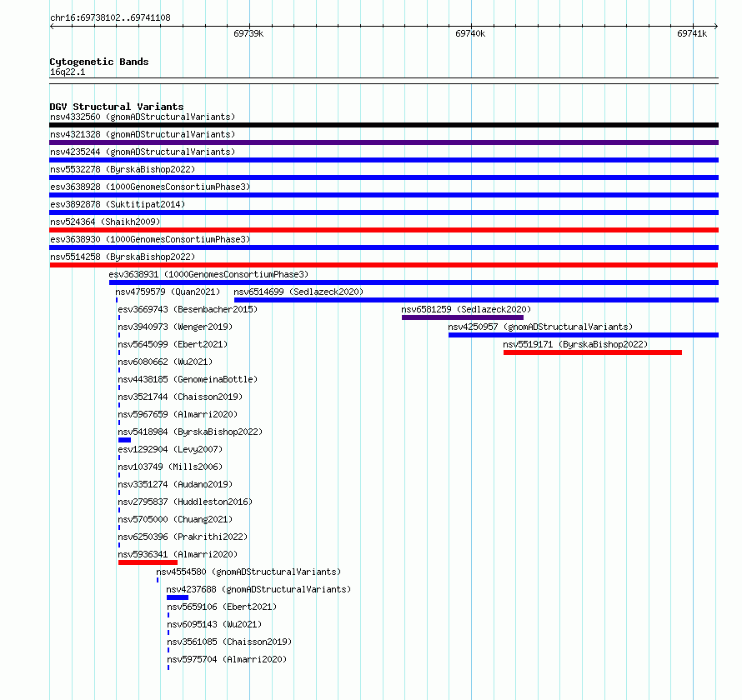Select nsv5967659 Almarri2020 label

tap(178, 414)
